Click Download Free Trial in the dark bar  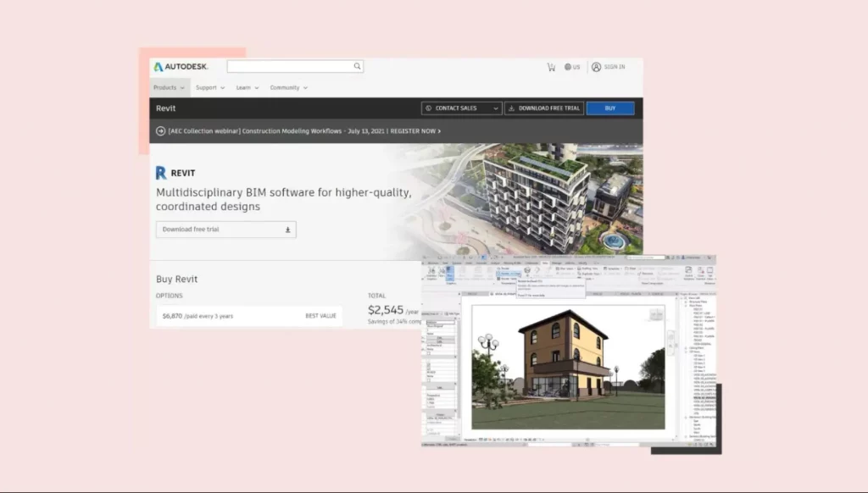(544, 108)
